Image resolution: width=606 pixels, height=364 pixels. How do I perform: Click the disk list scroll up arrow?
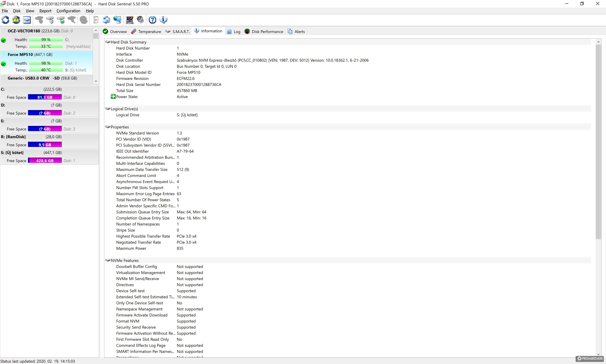pos(96,30)
